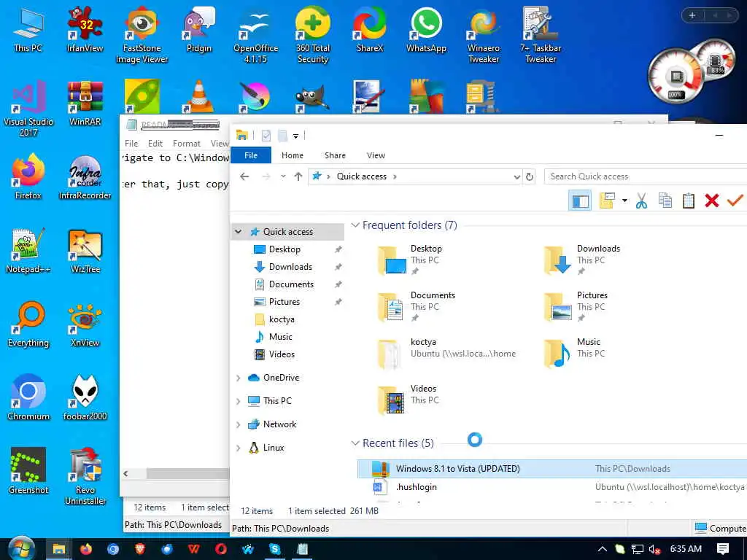Click the Paste clipboard icon in Explorer toolbar
The height and width of the screenshot is (560, 747).
point(688,201)
